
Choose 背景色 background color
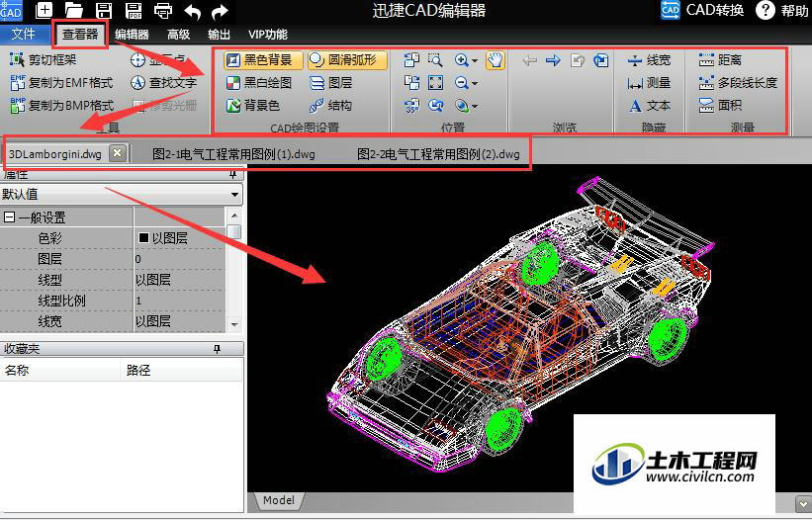coord(253,106)
